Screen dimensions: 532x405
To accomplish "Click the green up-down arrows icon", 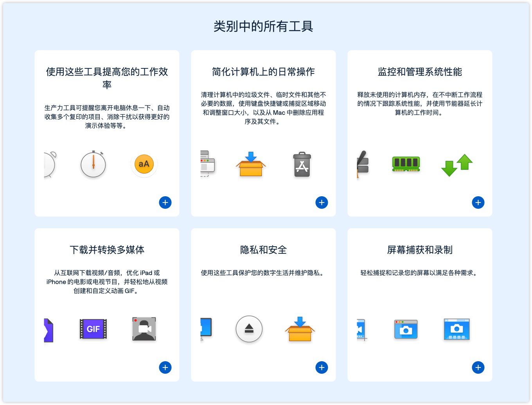I will 457,165.
